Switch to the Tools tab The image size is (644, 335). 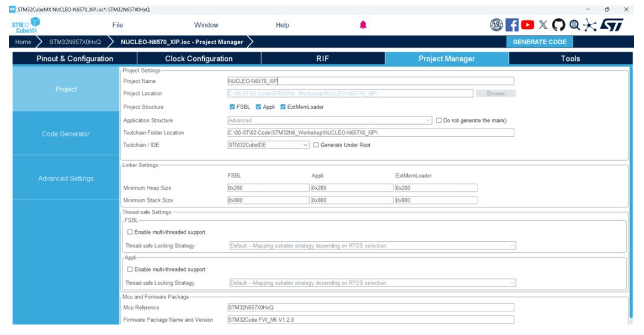[571, 59]
